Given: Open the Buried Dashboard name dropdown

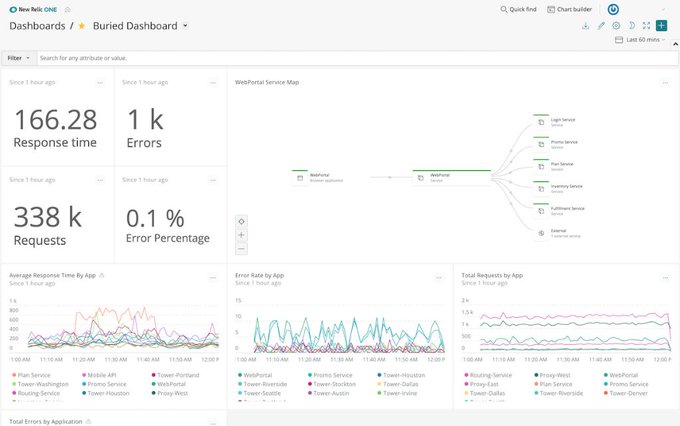Looking at the screenshot, I should (x=185, y=26).
